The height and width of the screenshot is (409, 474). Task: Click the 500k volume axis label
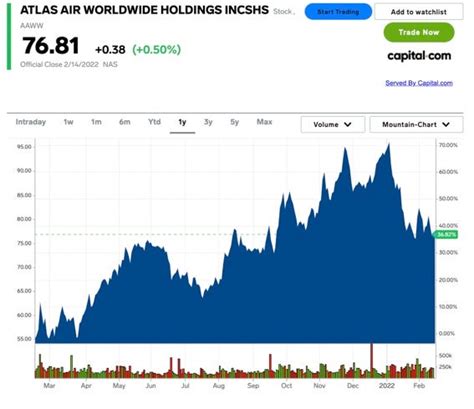tap(445, 356)
